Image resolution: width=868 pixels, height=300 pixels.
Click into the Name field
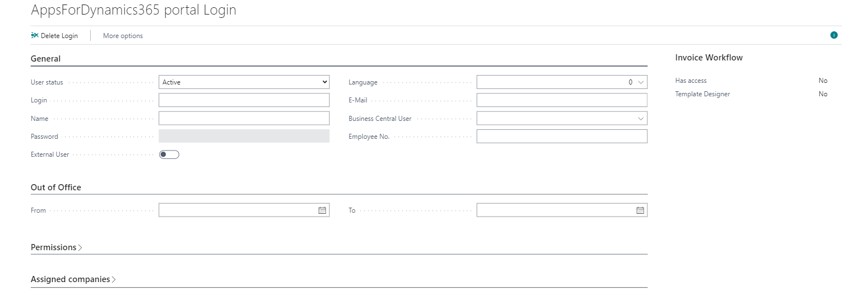coord(244,119)
